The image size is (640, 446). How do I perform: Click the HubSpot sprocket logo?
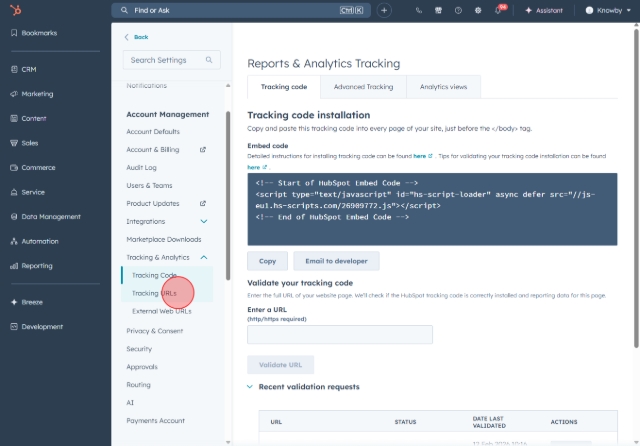[x=16, y=10]
